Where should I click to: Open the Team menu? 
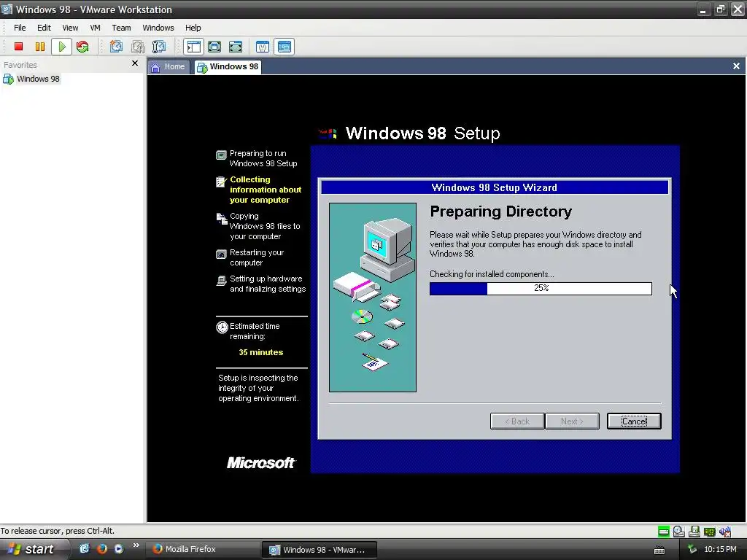click(x=121, y=28)
